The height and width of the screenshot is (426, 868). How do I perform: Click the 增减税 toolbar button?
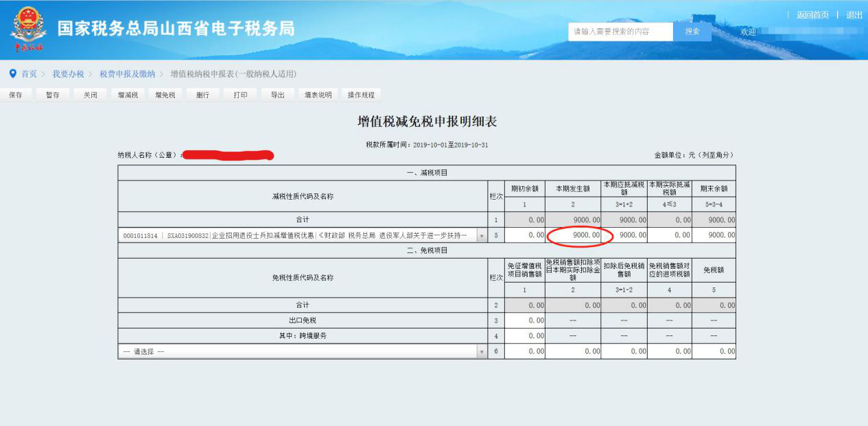128,95
